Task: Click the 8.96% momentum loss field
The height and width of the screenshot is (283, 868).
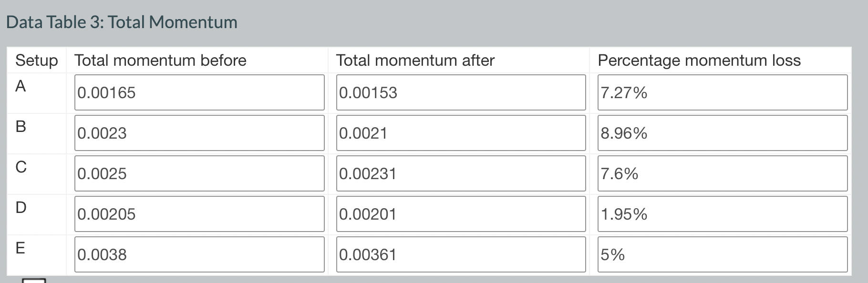Action: click(722, 133)
